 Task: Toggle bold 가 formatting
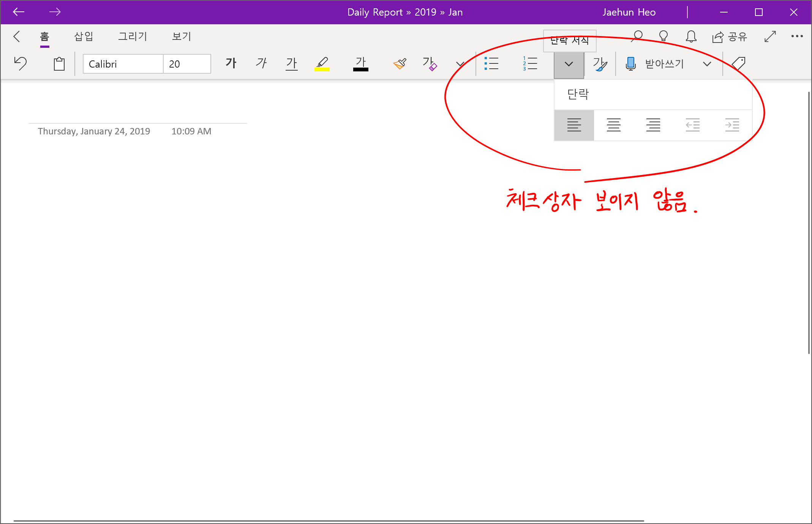click(231, 63)
